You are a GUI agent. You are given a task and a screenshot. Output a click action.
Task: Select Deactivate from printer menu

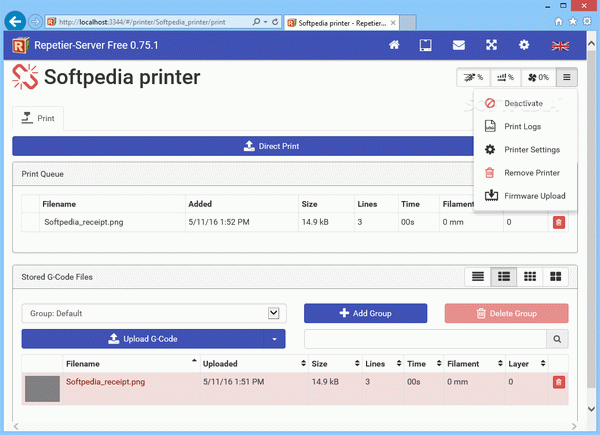[x=525, y=103]
